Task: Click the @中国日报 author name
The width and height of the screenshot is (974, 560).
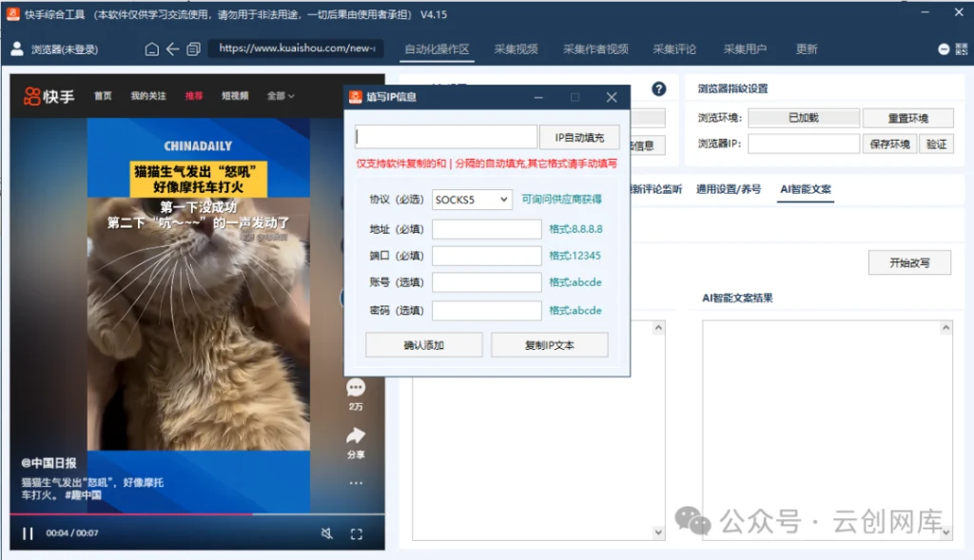Action: [49, 463]
